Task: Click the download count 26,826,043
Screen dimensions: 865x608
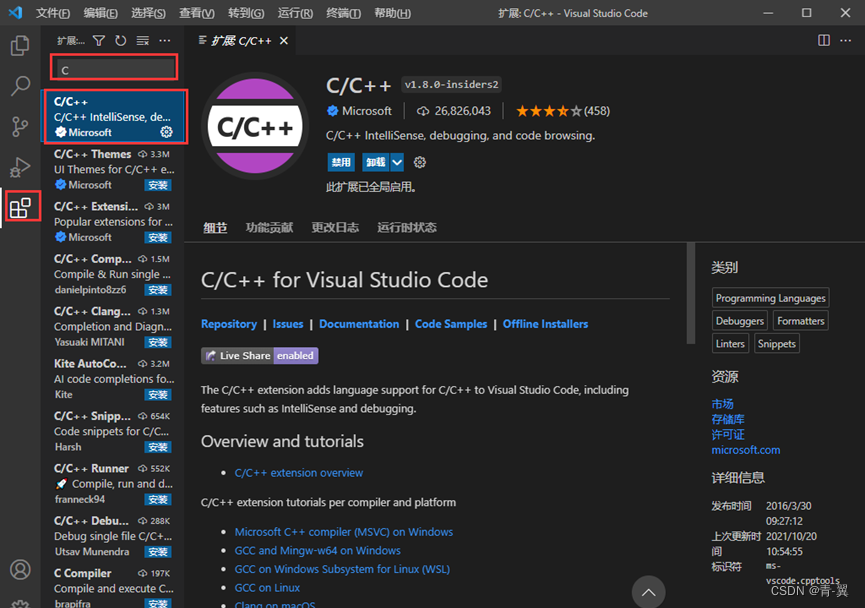Action: 453,111
